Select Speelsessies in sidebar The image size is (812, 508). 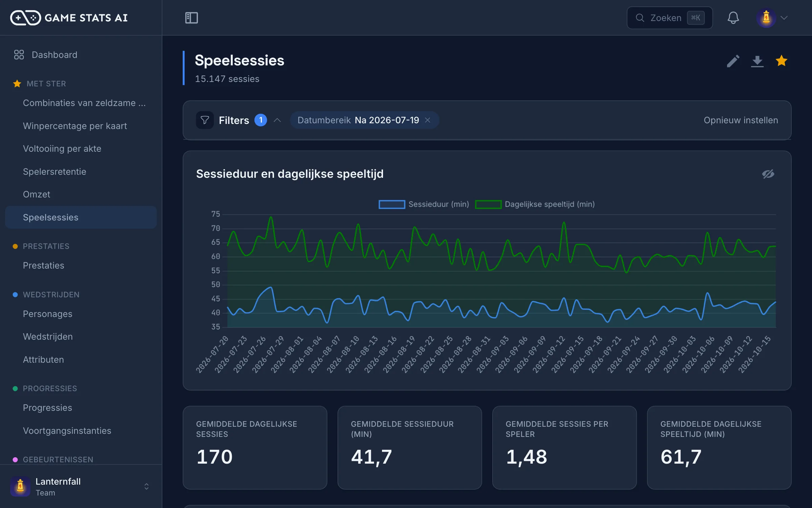(x=81, y=217)
